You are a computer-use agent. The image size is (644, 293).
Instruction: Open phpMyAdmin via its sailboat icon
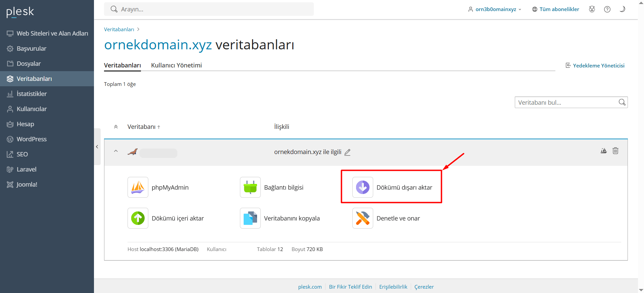tap(138, 187)
